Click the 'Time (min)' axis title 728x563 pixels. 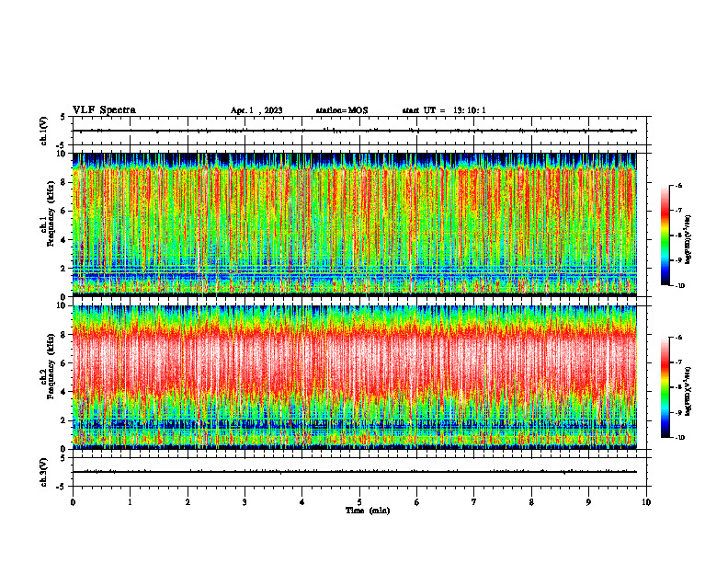(x=368, y=511)
